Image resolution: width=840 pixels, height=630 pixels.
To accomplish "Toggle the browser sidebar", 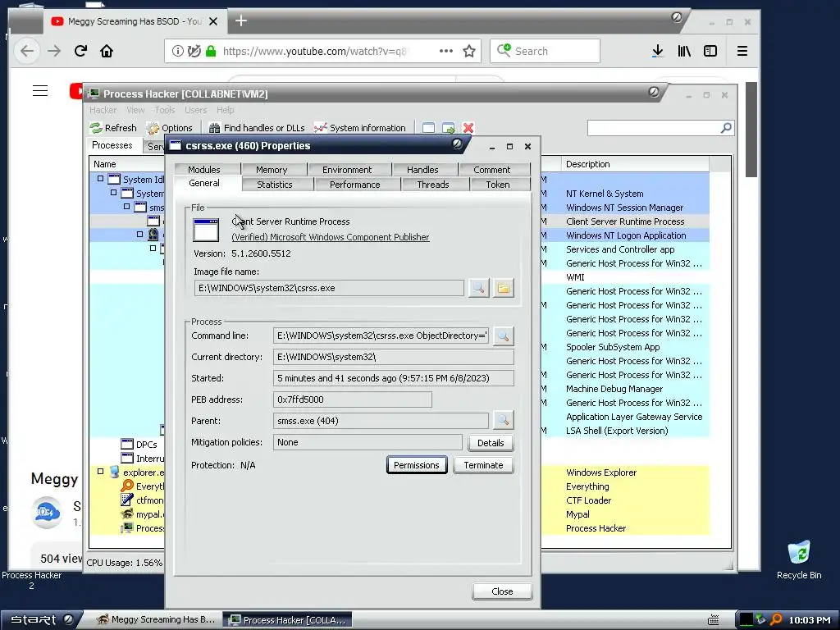I will (x=710, y=52).
